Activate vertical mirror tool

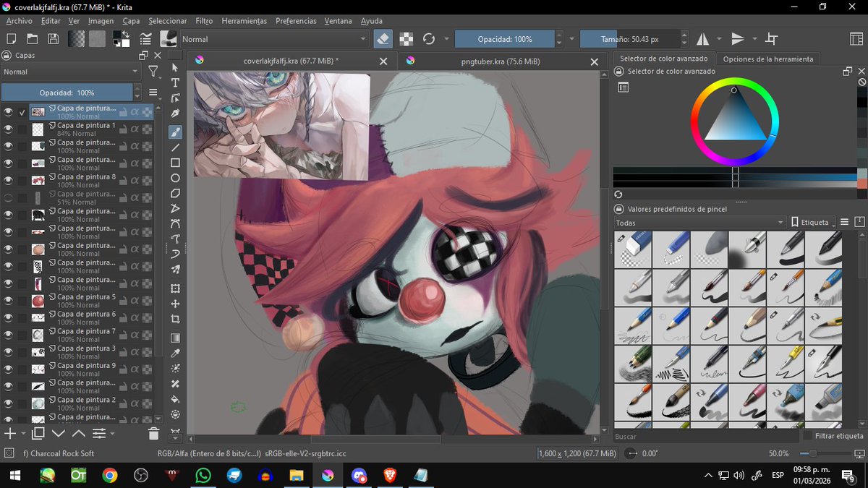pos(738,39)
